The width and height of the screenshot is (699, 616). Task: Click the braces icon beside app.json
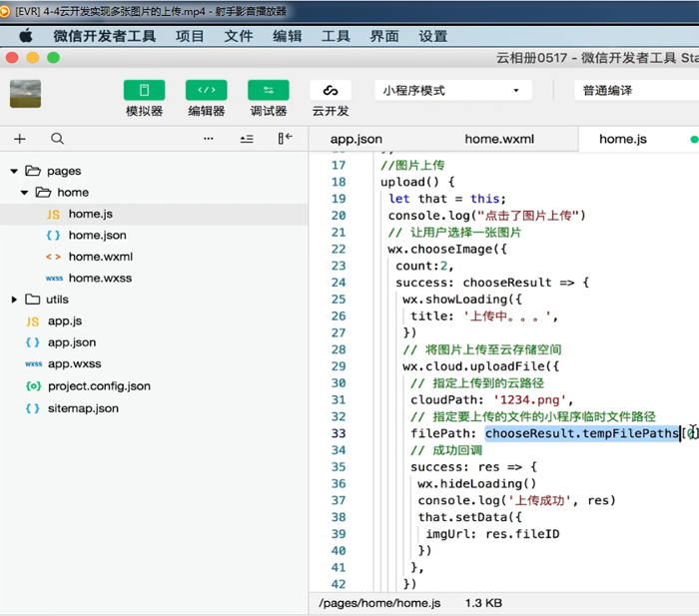pos(33,342)
